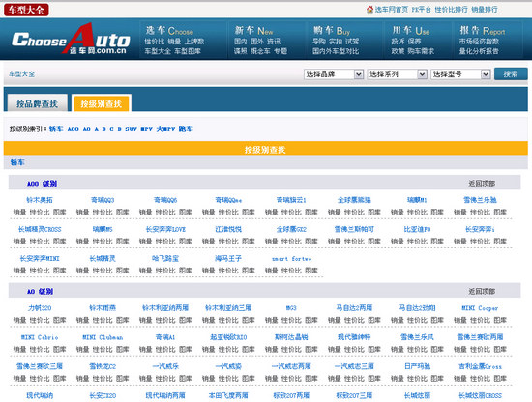Viewport: 532px width, 402px height.
Task: Open the 新车 New menu heading
Action: [x=253, y=31]
